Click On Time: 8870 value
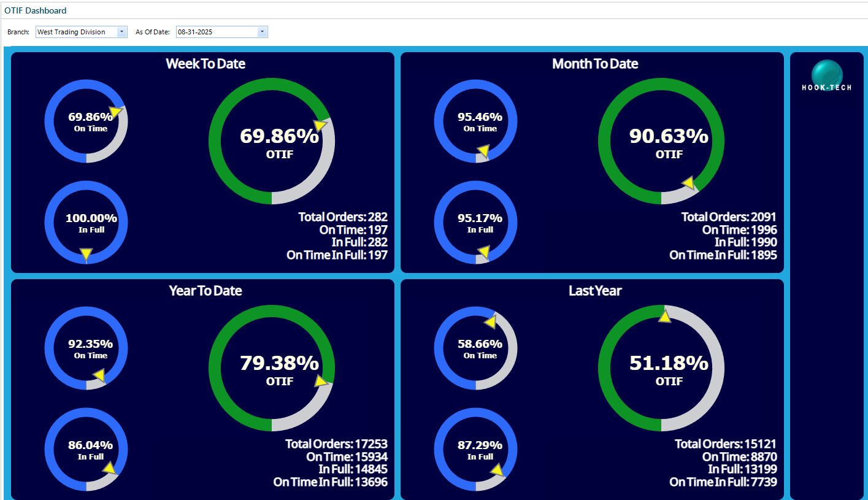The image size is (868, 500). pos(740,456)
